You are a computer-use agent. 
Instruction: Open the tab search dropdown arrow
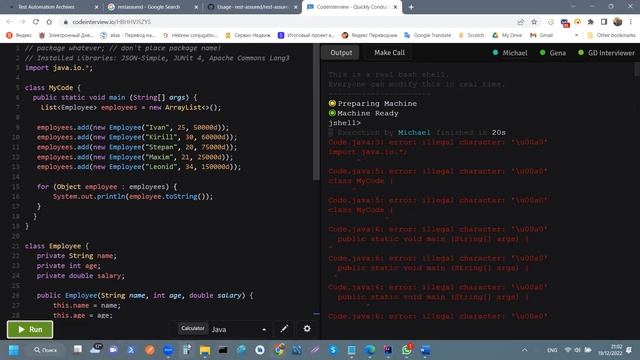573,7
